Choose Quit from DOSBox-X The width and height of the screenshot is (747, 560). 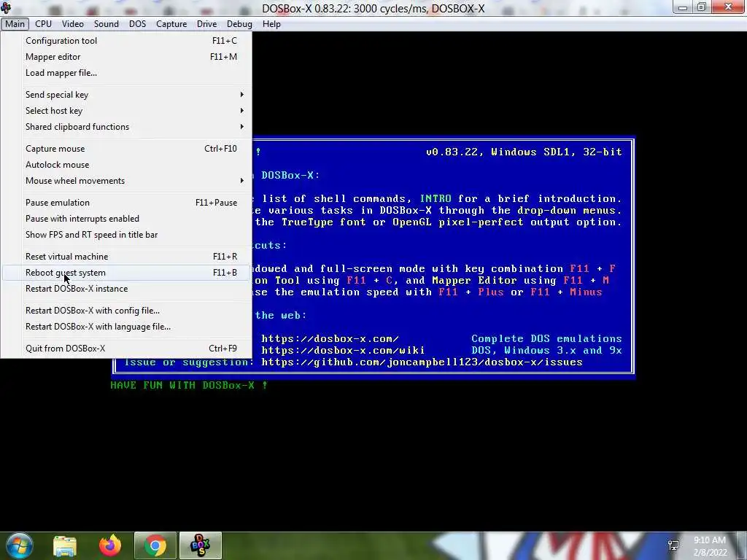pos(126,348)
